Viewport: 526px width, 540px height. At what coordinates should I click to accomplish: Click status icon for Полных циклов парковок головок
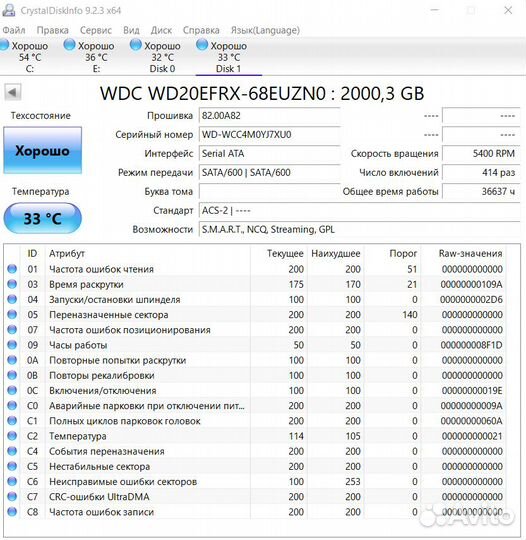tap(12, 420)
